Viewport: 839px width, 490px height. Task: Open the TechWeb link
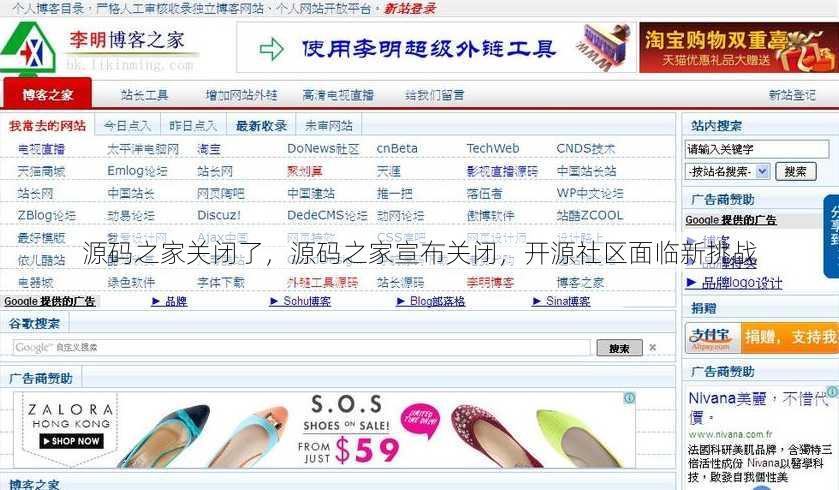point(493,148)
